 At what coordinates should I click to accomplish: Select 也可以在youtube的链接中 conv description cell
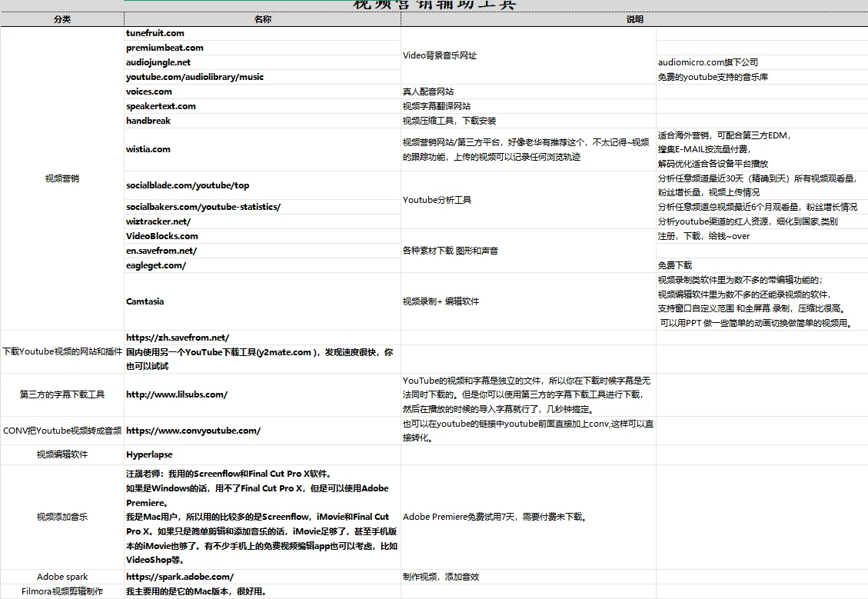pos(528,431)
